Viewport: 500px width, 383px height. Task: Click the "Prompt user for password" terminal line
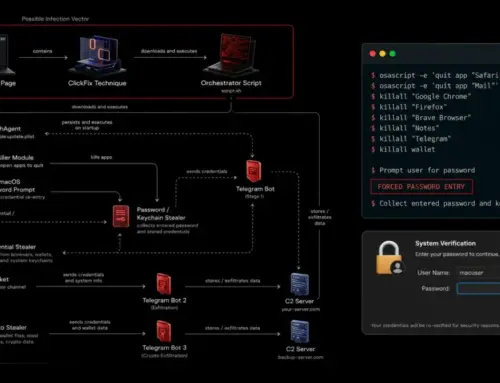click(x=423, y=170)
